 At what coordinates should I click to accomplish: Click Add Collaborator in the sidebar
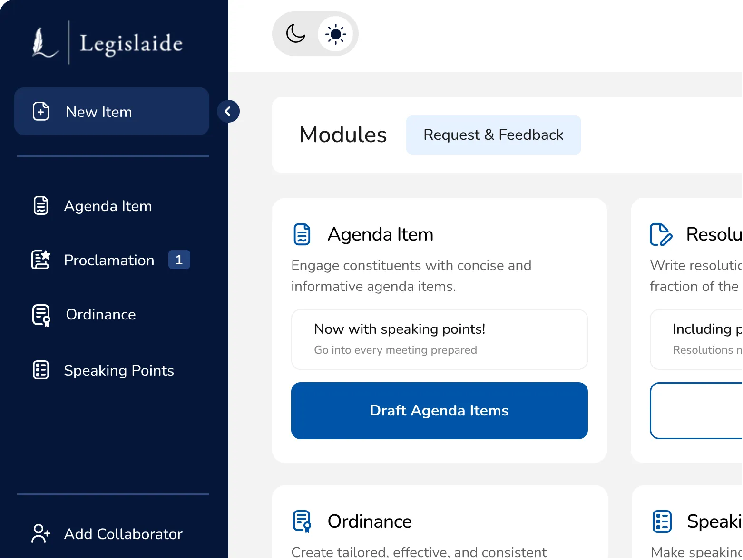(x=123, y=534)
